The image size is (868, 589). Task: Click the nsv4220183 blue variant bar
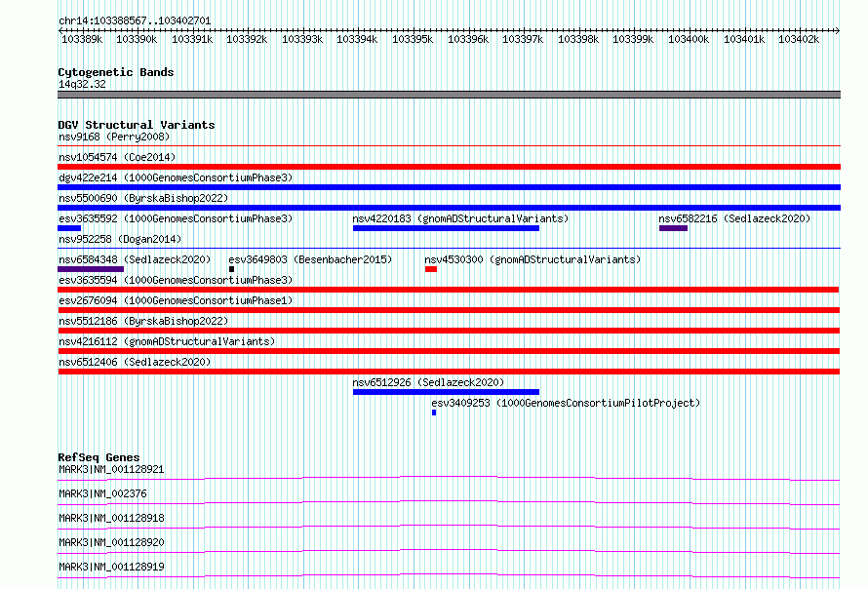pyautogui.click(x=446, y=228)
